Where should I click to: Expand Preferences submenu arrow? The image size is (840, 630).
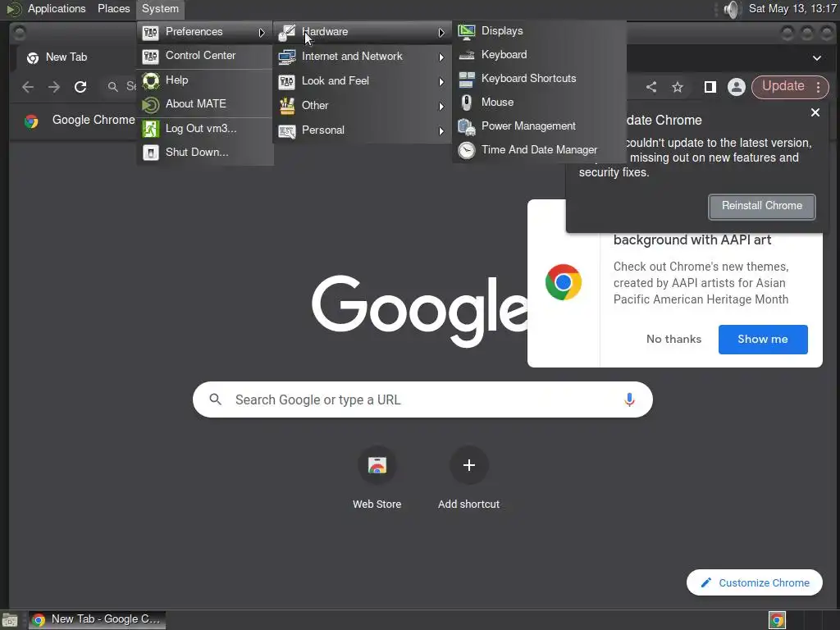[x=262, y=33]
